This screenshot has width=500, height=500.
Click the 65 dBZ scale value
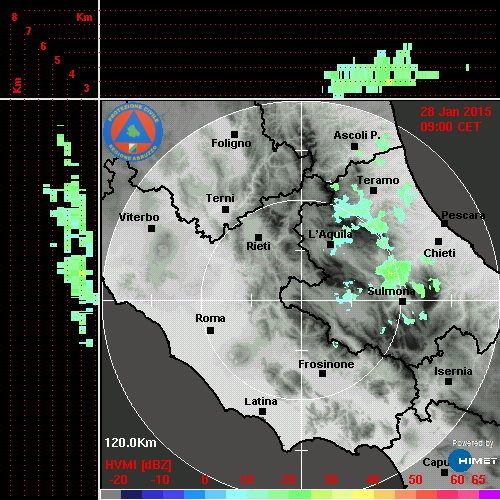(x=478, y=480)
